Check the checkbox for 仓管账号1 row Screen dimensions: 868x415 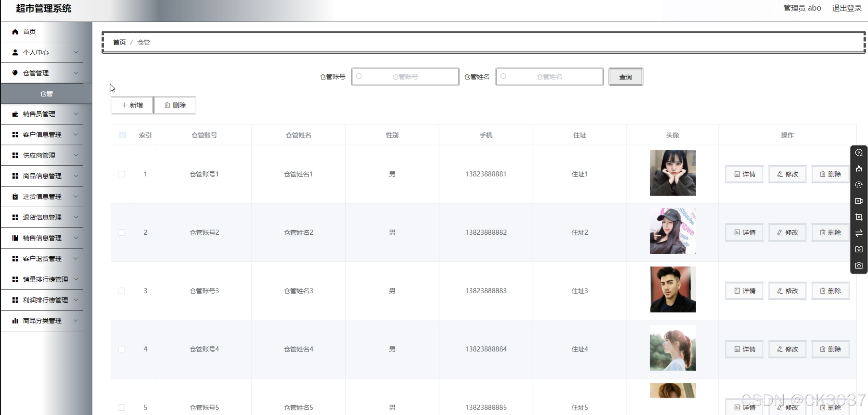122,174
